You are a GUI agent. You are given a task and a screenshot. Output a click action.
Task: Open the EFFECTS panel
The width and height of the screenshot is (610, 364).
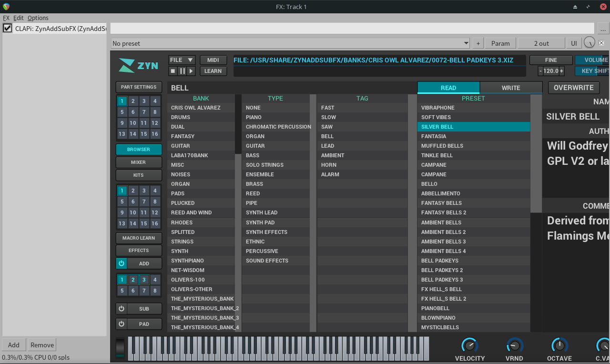[139, 251]
